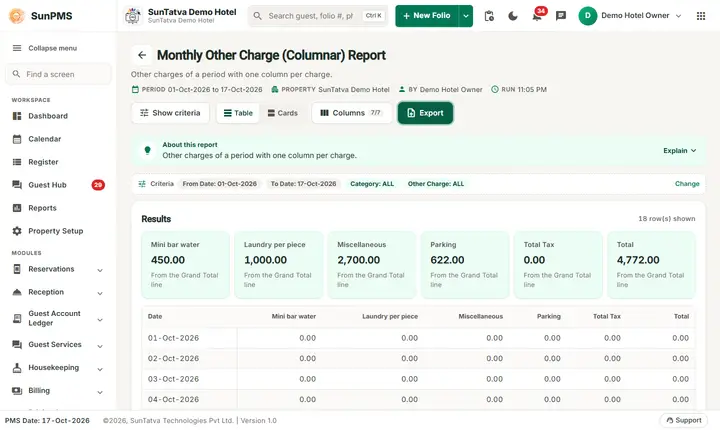Screen dimensions: 720x430
Task: Click the Other Charge: ALL chip
Action: click(436, 184)
